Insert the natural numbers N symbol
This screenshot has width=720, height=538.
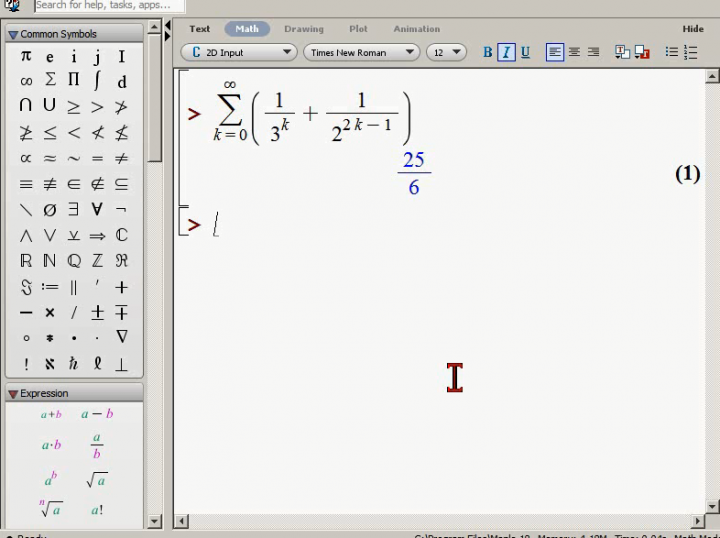point(50,261)
